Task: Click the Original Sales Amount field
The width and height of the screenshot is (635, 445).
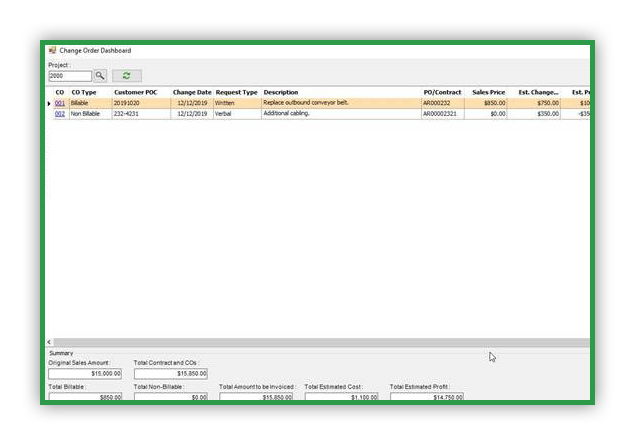Action: pos(85,373)
